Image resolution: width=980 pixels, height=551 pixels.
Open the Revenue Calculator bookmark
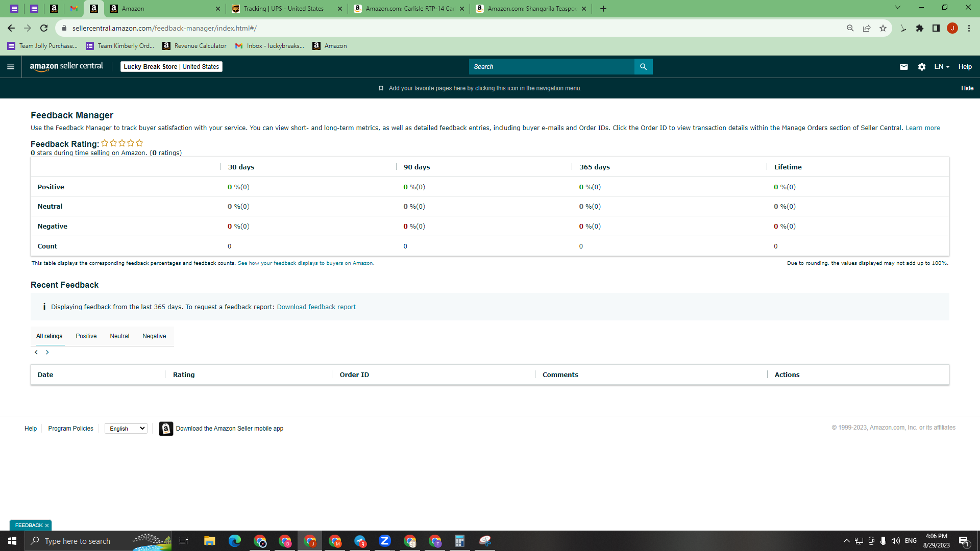click(194, 46)
